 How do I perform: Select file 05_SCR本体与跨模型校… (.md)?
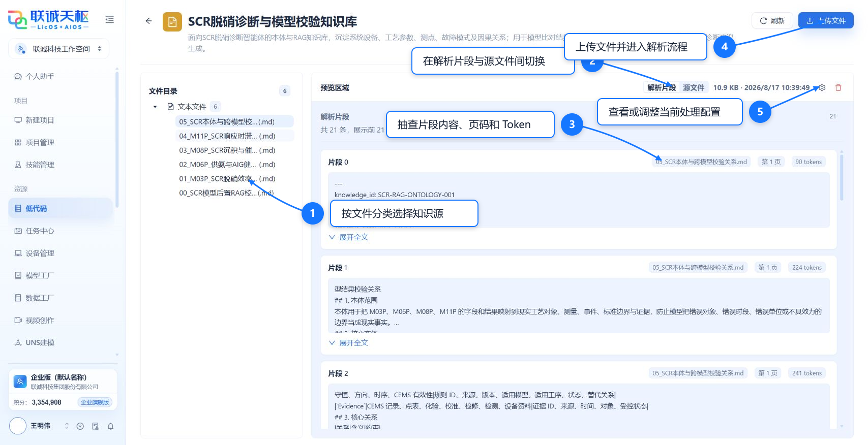pyautogui.click(x=234, y=122)
